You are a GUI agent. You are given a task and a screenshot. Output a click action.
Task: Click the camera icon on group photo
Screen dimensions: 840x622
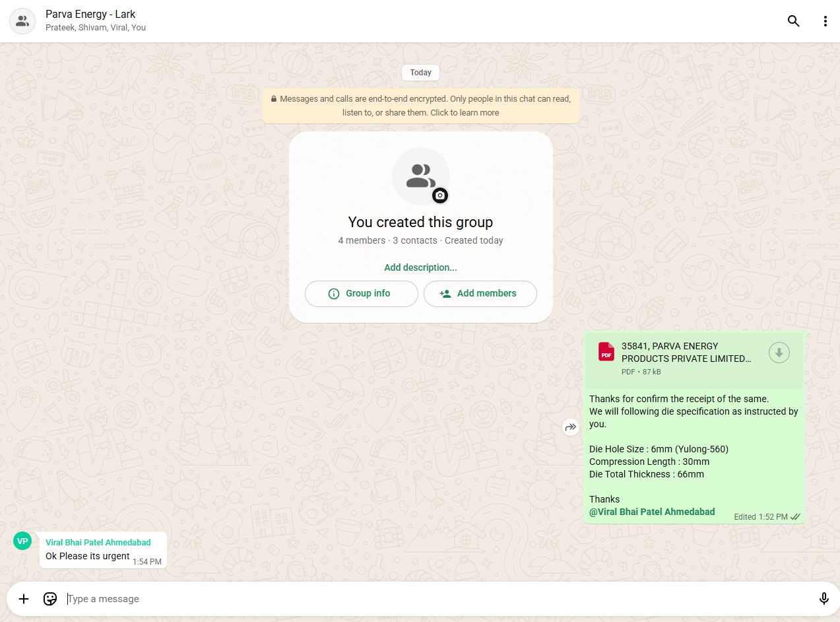pos(440,195)
